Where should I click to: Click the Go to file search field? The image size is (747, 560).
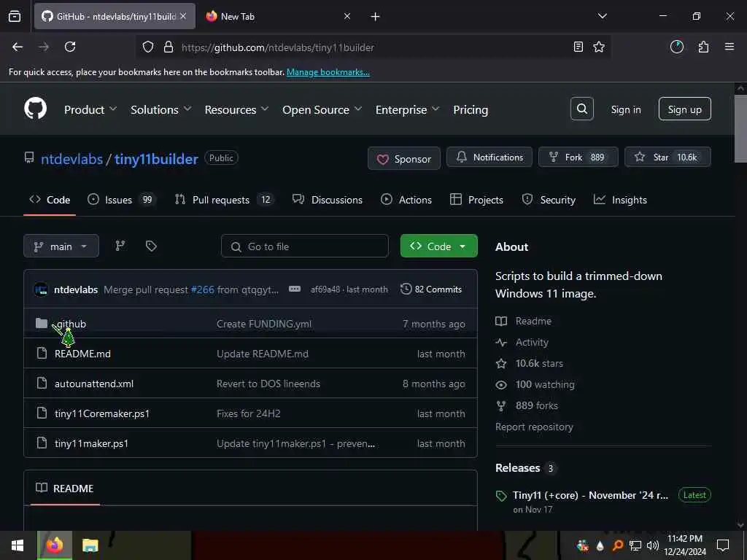(x=305, y=246)
